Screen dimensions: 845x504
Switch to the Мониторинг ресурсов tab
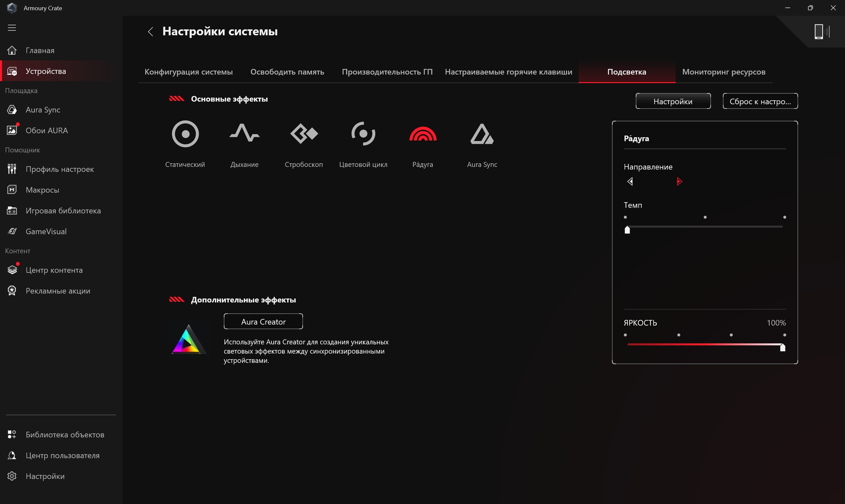(724, 72)
